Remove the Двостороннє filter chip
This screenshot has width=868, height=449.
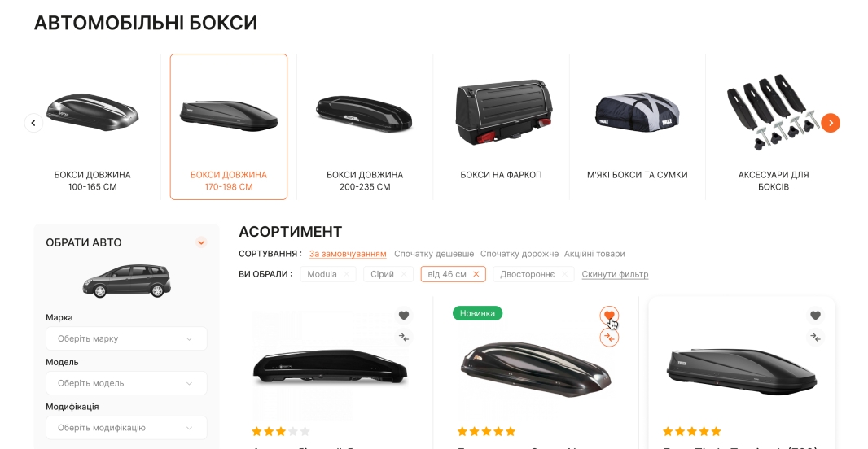564,274
